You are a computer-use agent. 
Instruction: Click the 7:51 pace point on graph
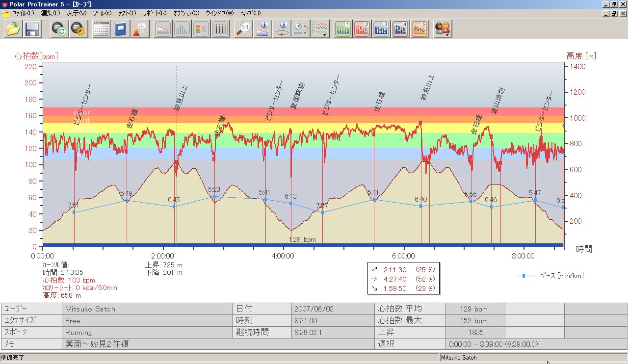tap(74, 212)
